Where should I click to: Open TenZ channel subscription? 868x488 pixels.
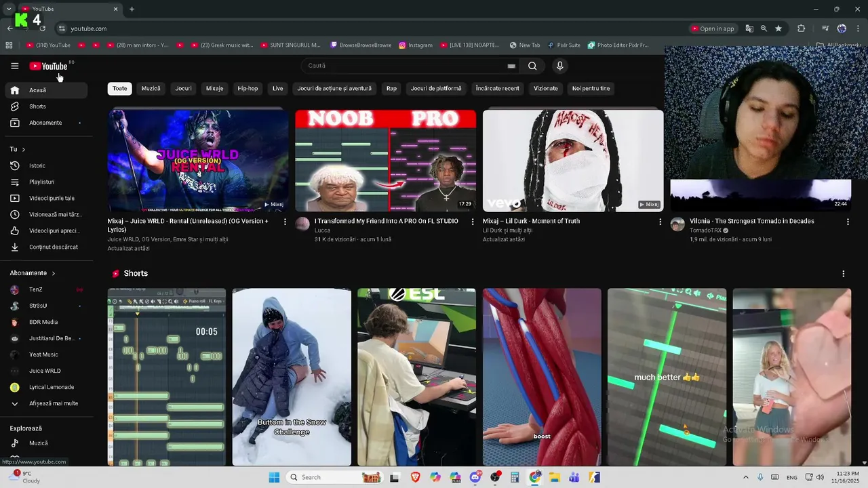(47, 289)
